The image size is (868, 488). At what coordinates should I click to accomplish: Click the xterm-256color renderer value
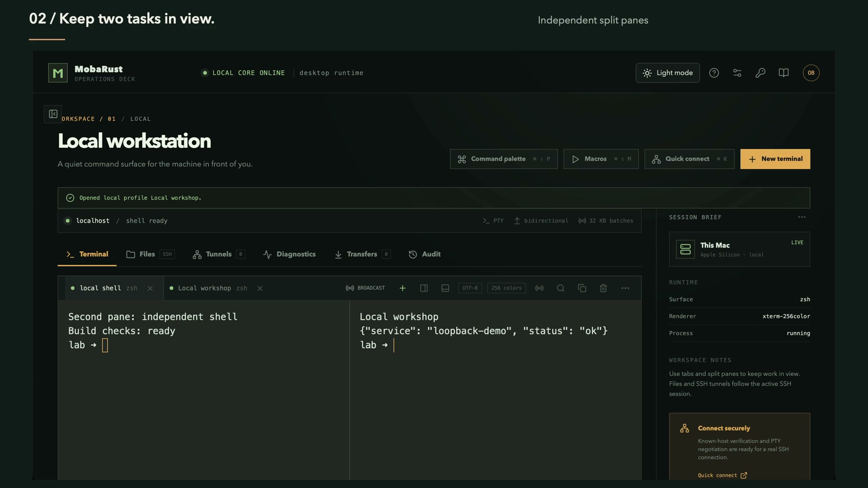[786, 316]
